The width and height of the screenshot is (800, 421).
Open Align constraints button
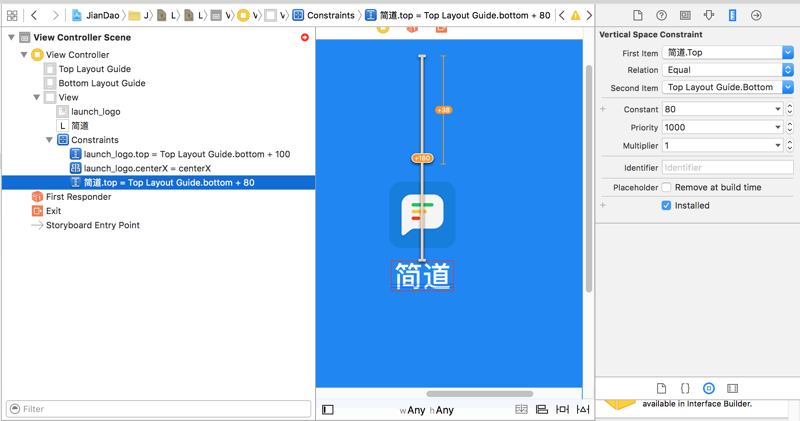coord(542,409)
